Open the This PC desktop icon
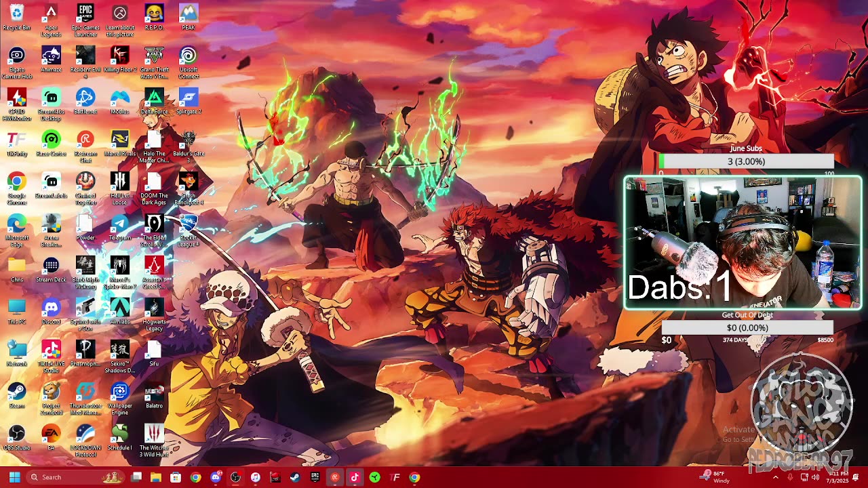Viewport: 868px width, 488px height. point(16,311)
